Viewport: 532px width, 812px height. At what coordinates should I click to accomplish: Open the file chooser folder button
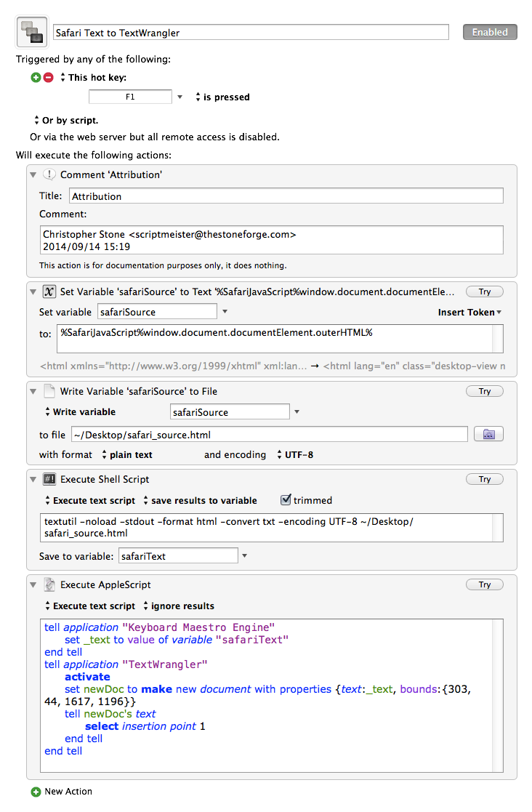pos(488,434)
